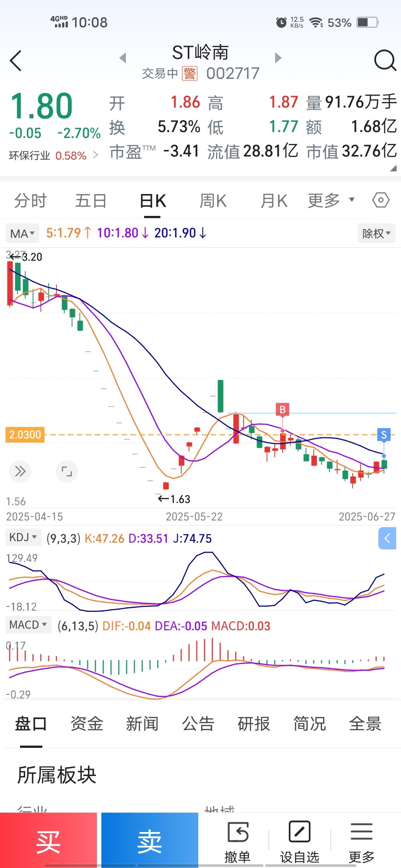Tap the 市值 32.76亿 value
The width and height of the screenshot is (401, 868).
[x=369, y=151]
